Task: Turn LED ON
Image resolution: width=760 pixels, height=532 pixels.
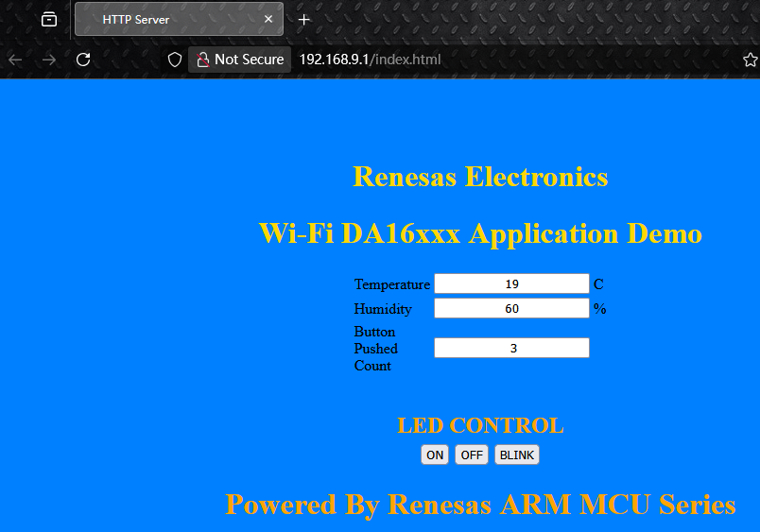Action: tap(435, 455)
